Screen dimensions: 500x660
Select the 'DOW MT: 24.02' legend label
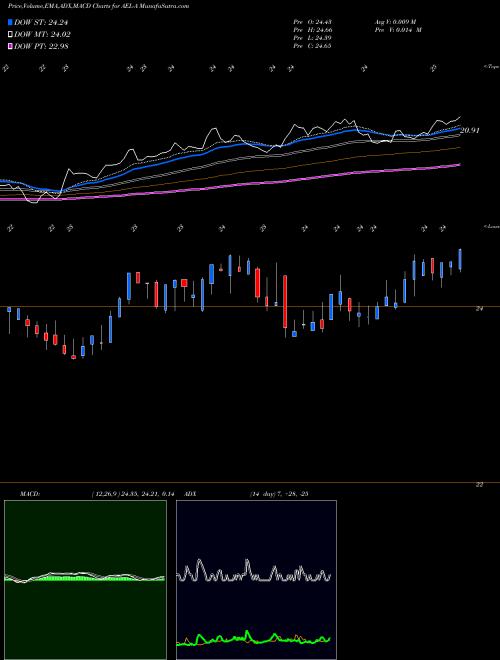click(42, 35)
